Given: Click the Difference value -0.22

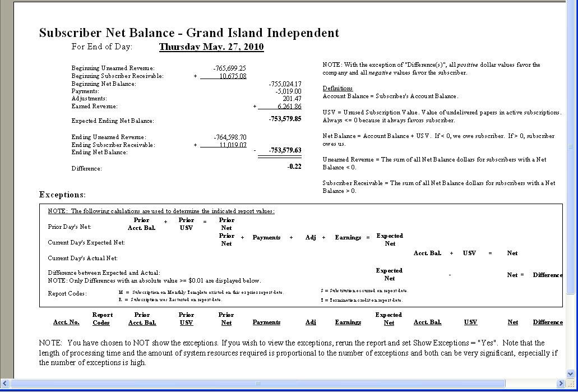Looking at the screenshot, I should (294, 167).
